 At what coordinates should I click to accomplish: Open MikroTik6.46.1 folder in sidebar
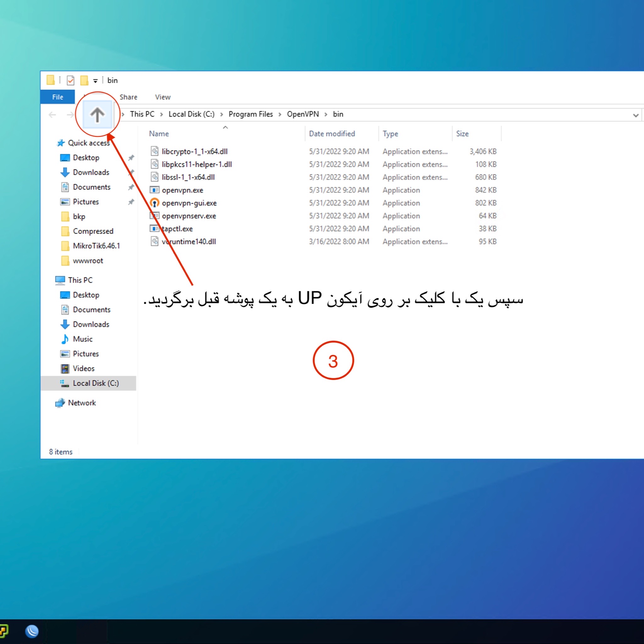pos(96,246)
